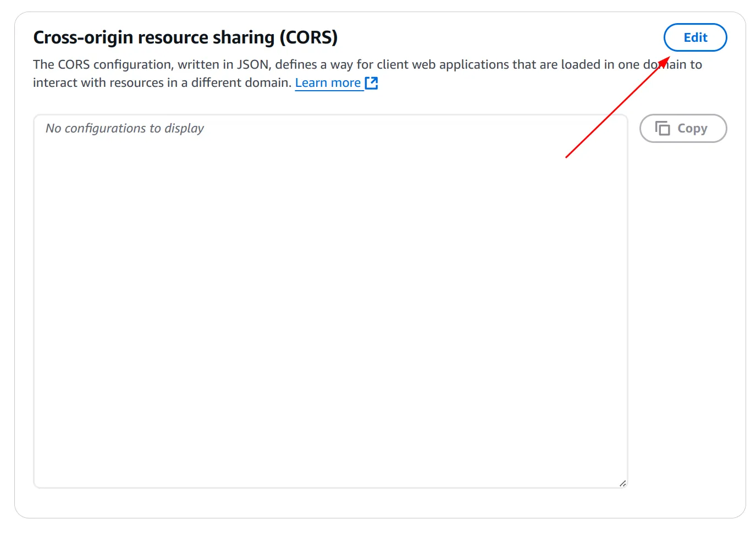Viewport: 756px width, 536px height.
Task: Open the Learn more link
Action: click(x=328, y=82)
